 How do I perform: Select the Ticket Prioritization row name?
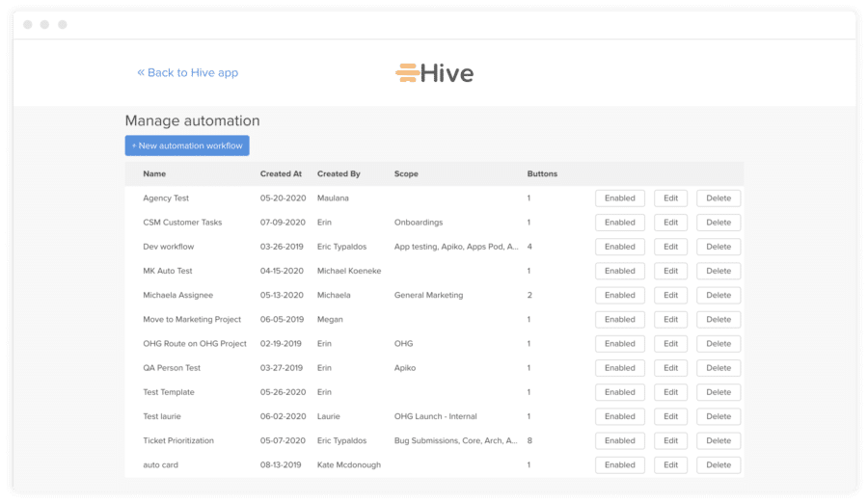pyautogui.click(x=178, y=440)
